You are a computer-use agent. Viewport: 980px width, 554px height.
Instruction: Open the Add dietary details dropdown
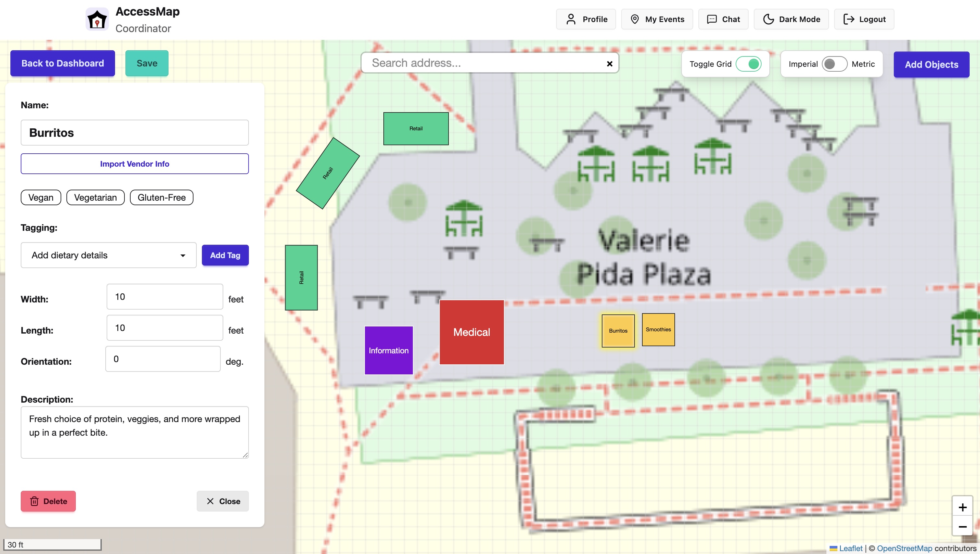(x=109, y=255)
